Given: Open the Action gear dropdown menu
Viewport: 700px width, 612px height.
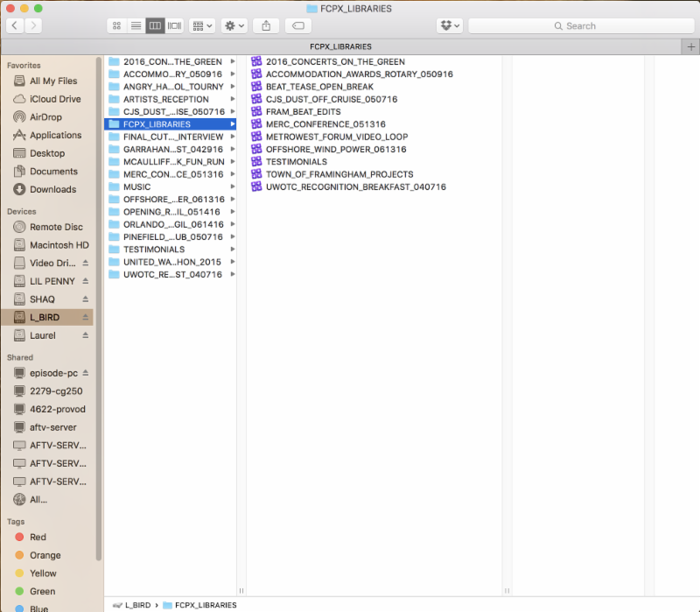Looking at the screenshot, I should coord(234,26).
